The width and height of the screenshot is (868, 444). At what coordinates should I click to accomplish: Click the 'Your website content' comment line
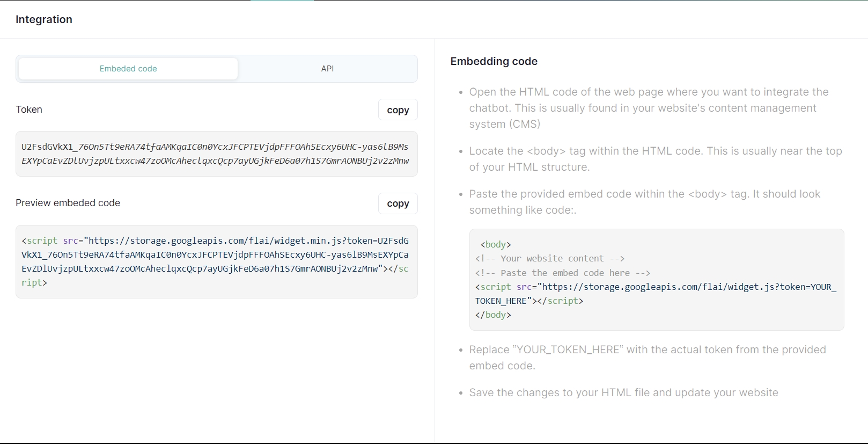[x=550, y=258]
